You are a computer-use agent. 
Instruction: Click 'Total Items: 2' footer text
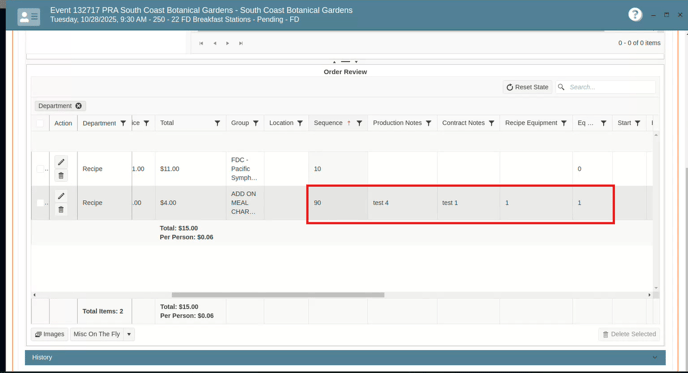(103, 311)
